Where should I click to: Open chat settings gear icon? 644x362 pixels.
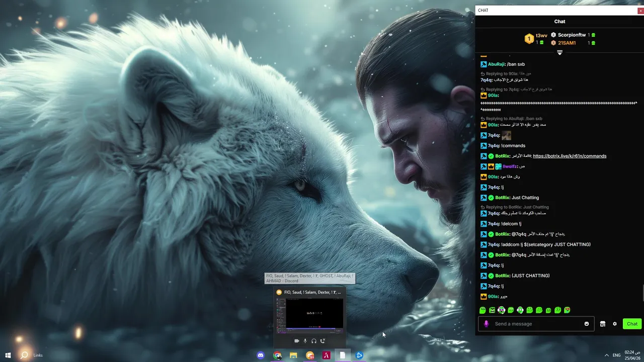tap(615, 324)
